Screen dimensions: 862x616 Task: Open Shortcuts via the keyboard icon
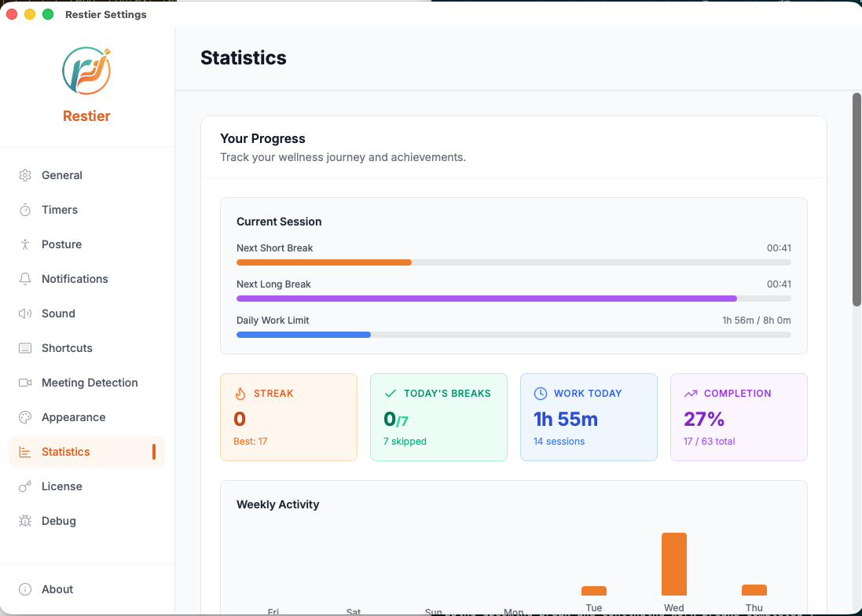tap(24, 348)
